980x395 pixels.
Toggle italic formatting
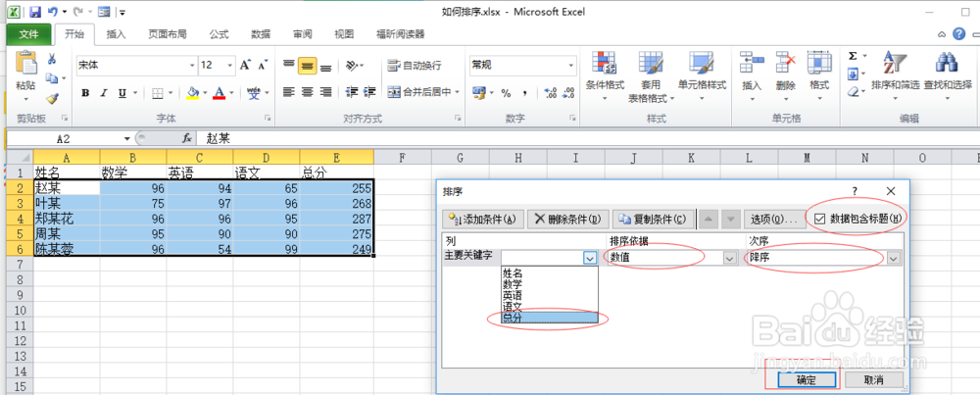104,93
